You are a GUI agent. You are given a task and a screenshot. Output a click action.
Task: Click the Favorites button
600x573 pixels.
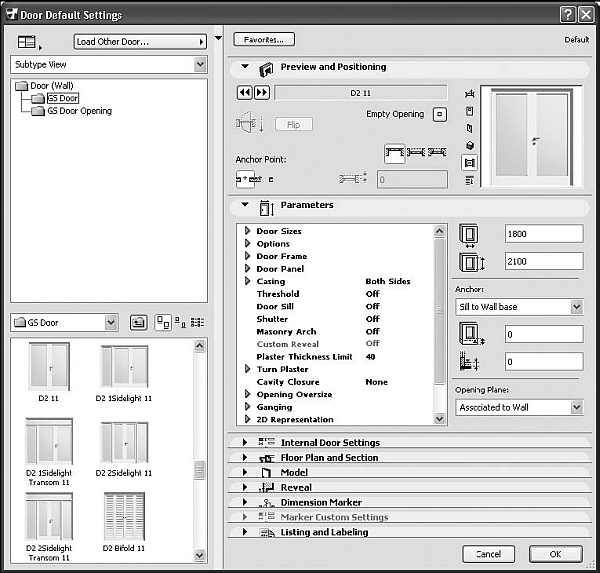pos(264,40)
